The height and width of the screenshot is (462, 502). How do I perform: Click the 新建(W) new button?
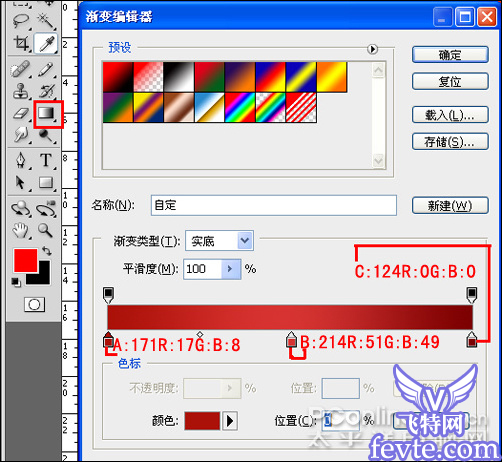[450, 205]
